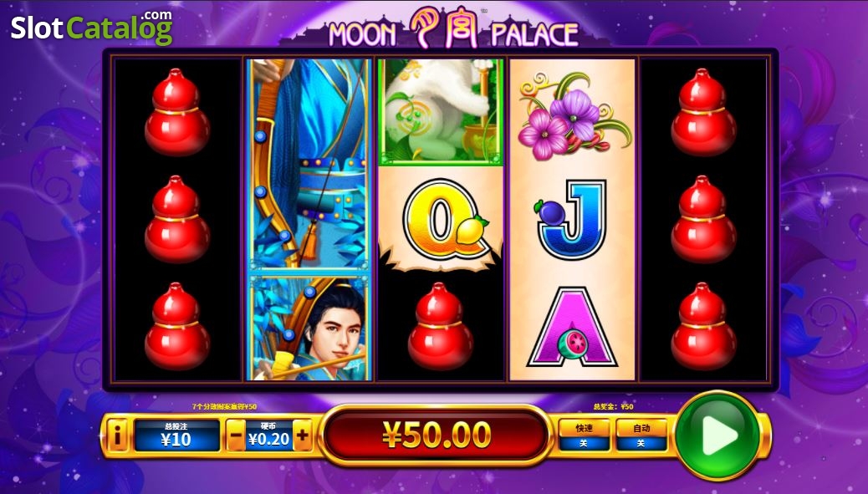Image resolution: width=868 pixels, height=494 pixels.
Task: Click the Moon Palace title logo
Action: (x=453, y=28)
